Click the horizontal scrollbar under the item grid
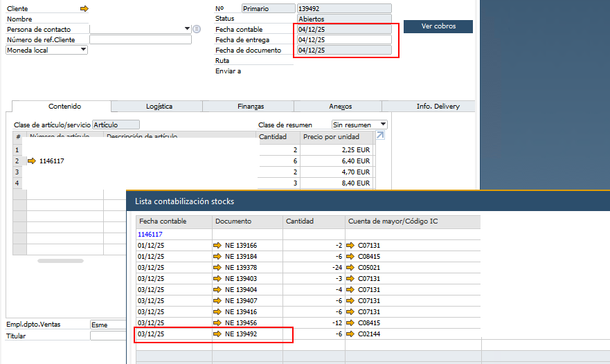 (60, 261)
